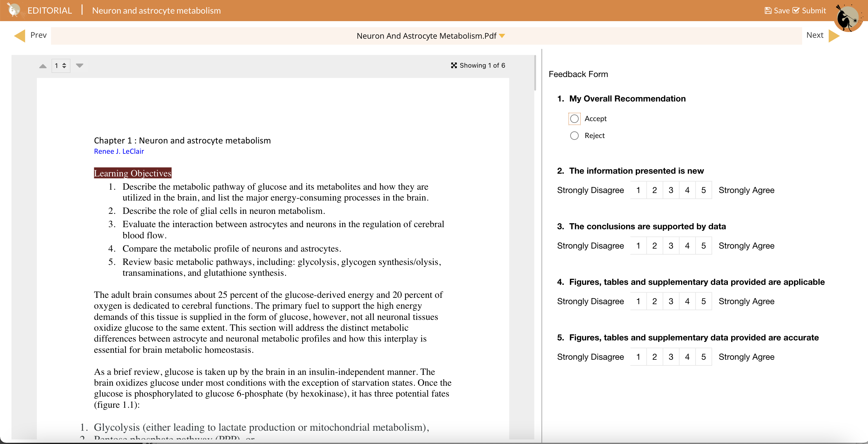Click the Save button
Viewport: 868px width, 444px height.
point(777,11)
